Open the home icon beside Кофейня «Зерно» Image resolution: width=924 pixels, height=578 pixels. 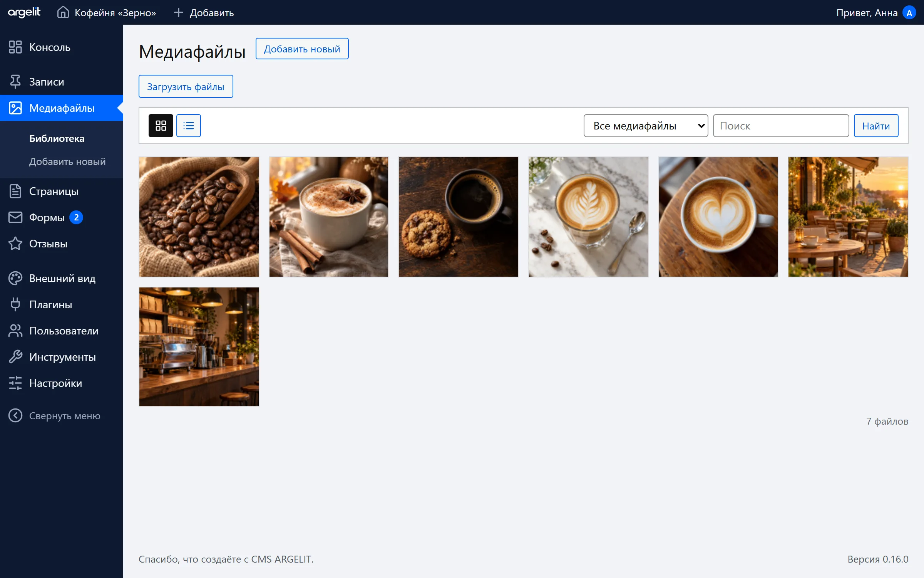pyautogui.click(x=63, y=12)
